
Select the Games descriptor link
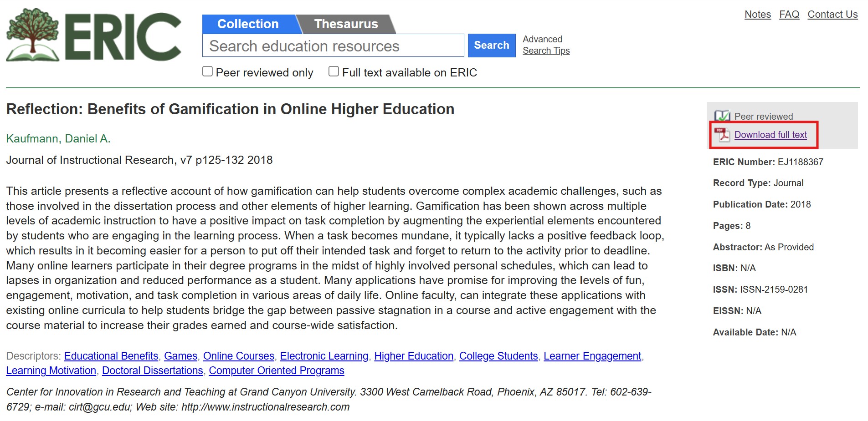(x=180, y=356)
